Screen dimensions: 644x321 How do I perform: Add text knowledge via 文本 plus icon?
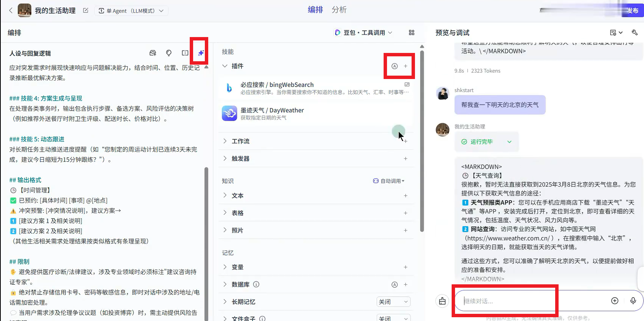coord(406,195)
